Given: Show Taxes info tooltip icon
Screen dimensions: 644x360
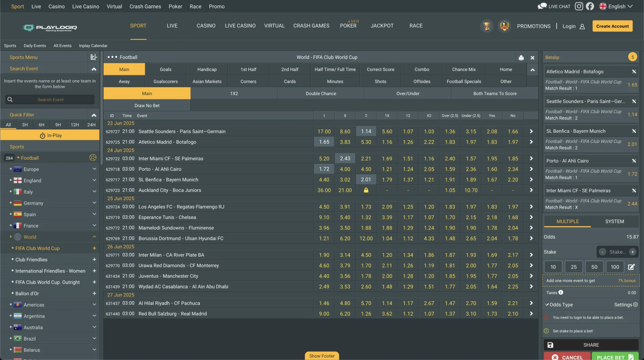Looking at the screenshot, I should pos(561,292).
